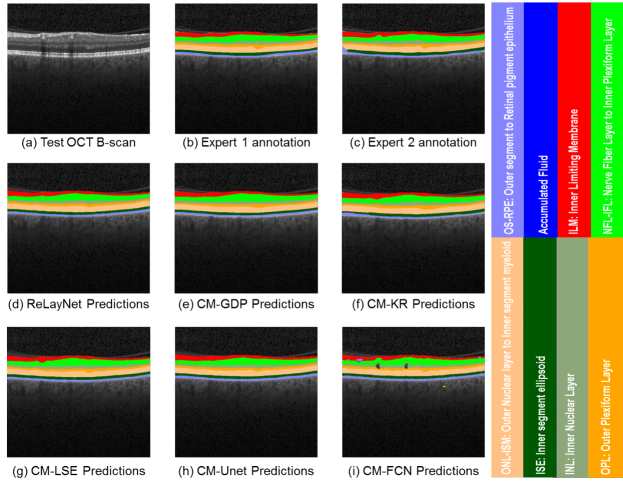Pick the peach ONL-ISM legend swatch
This screenshot has height=486, width=623.
507,358
